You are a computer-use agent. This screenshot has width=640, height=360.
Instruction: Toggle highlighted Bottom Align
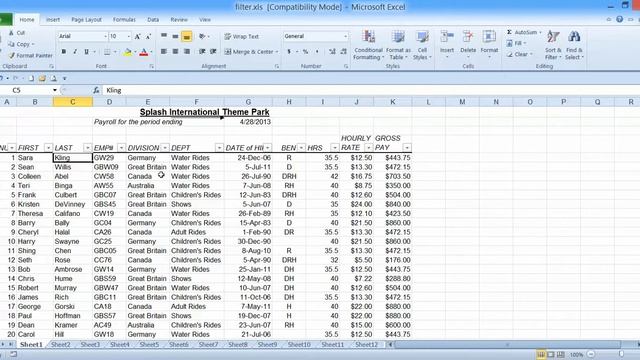187,36
